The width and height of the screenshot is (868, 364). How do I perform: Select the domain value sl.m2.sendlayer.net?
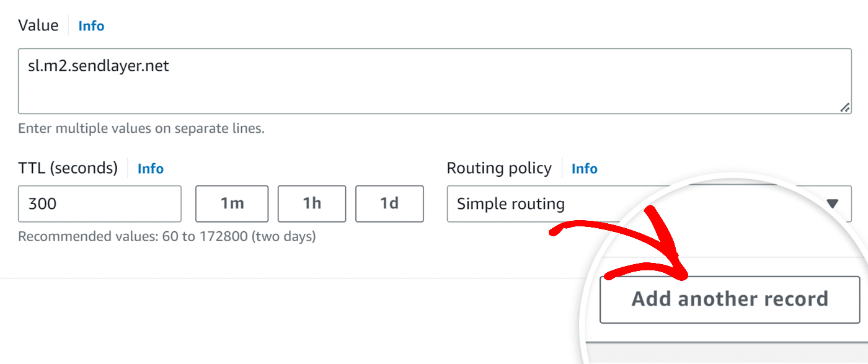[x=98, y=66]
